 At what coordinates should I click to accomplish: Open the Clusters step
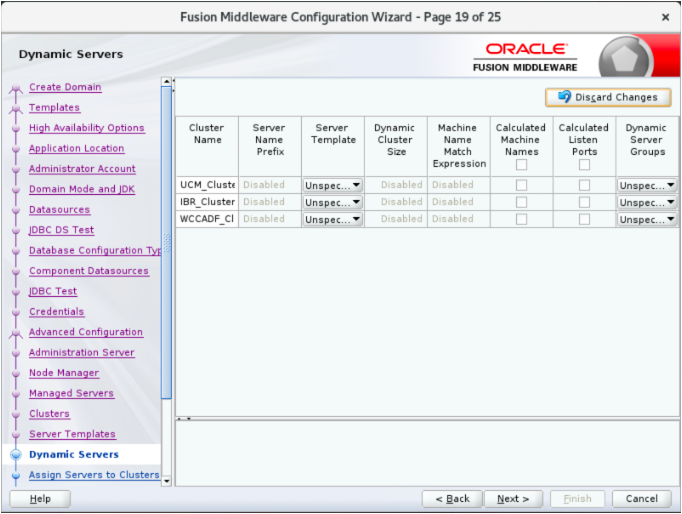pyautogui.click(x=49, y=414)
